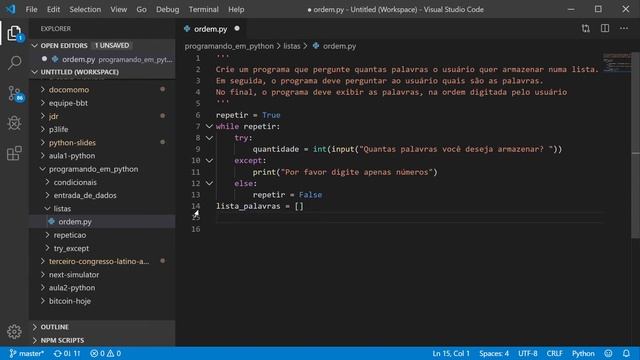Select the ordem.py editor tab
The width and height of the screenshot is (640, 360).
coord(211,29)
